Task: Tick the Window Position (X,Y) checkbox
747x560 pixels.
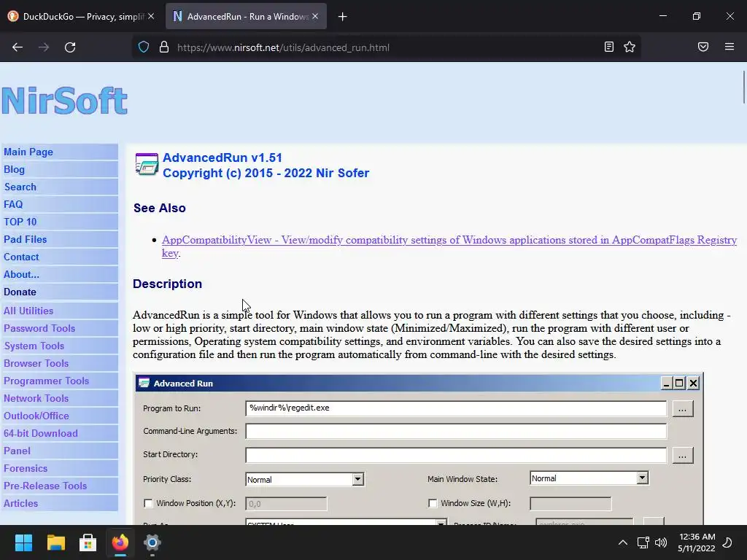Action: coord(148,503)
